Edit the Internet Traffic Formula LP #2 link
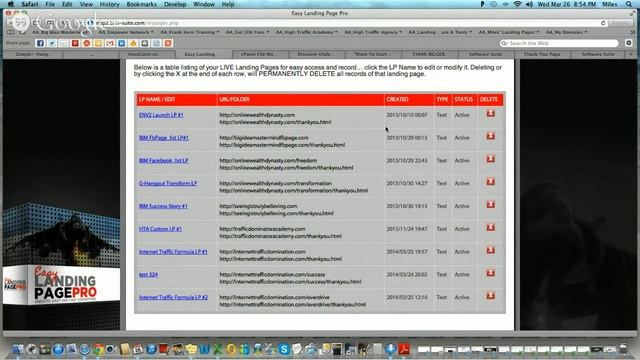The image size is (640, 360). [x=173, y=298]
